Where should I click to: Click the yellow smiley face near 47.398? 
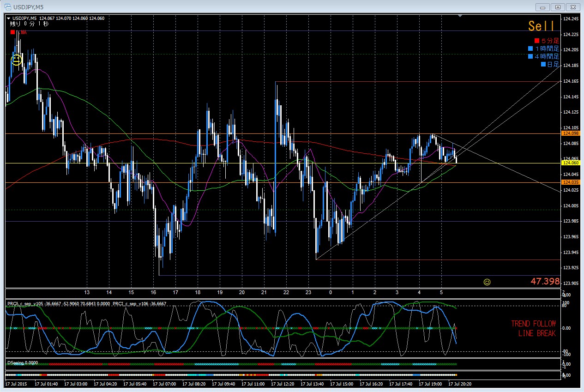point(487,282)
